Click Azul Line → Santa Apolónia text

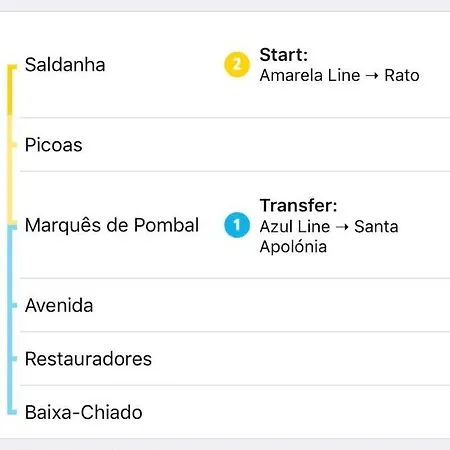(329, 237)
